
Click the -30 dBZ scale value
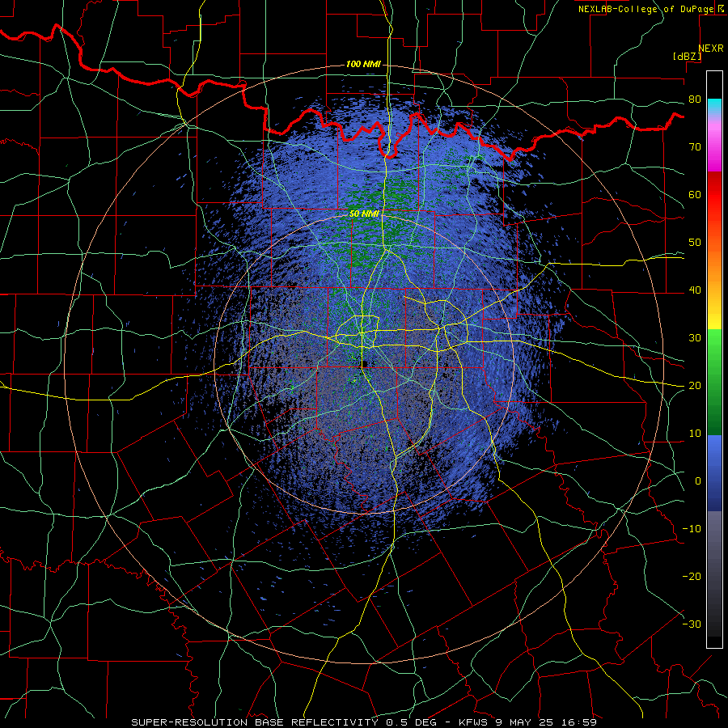[692, 624]
